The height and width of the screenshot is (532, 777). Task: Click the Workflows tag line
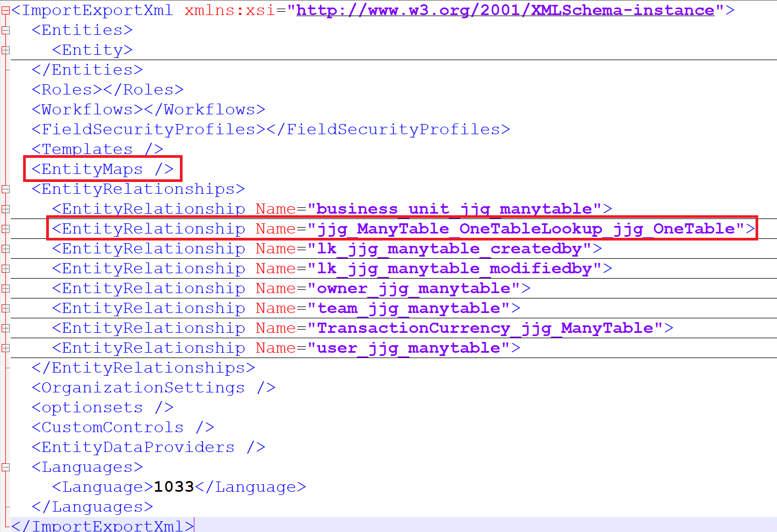148,110
